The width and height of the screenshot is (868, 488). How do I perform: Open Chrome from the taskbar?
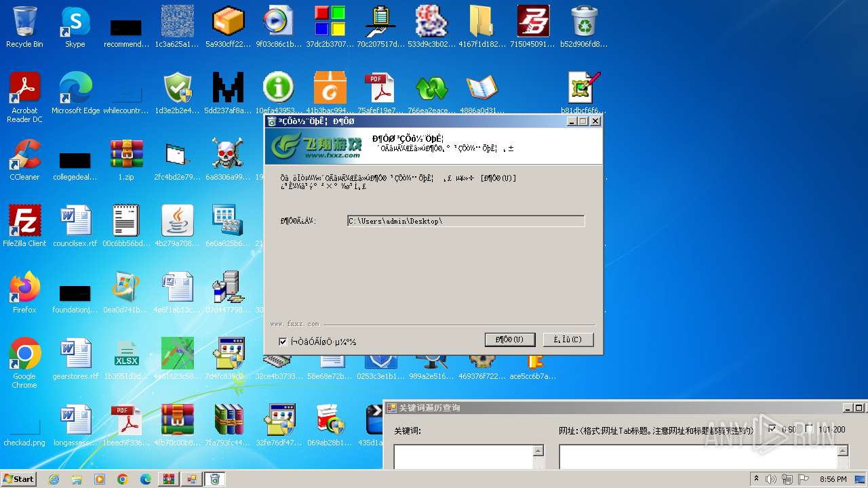(x=123, y=479)
